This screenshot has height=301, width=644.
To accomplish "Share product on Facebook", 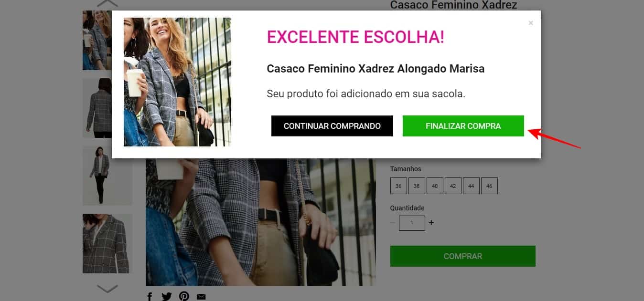I will coord(150,296).
